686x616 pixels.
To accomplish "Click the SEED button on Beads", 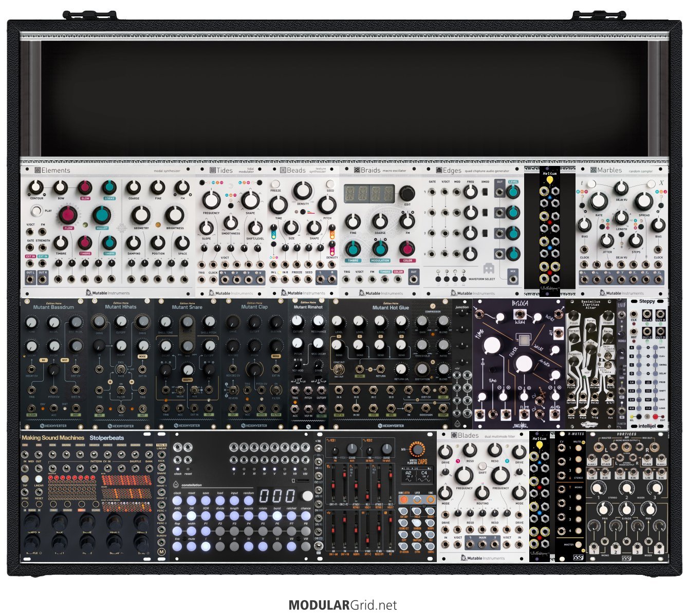I will tap(330, 184).
